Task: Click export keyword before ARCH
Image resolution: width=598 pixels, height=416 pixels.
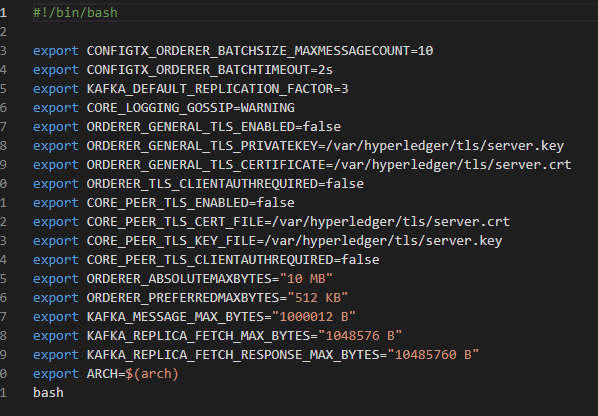Action: (56, 374)
